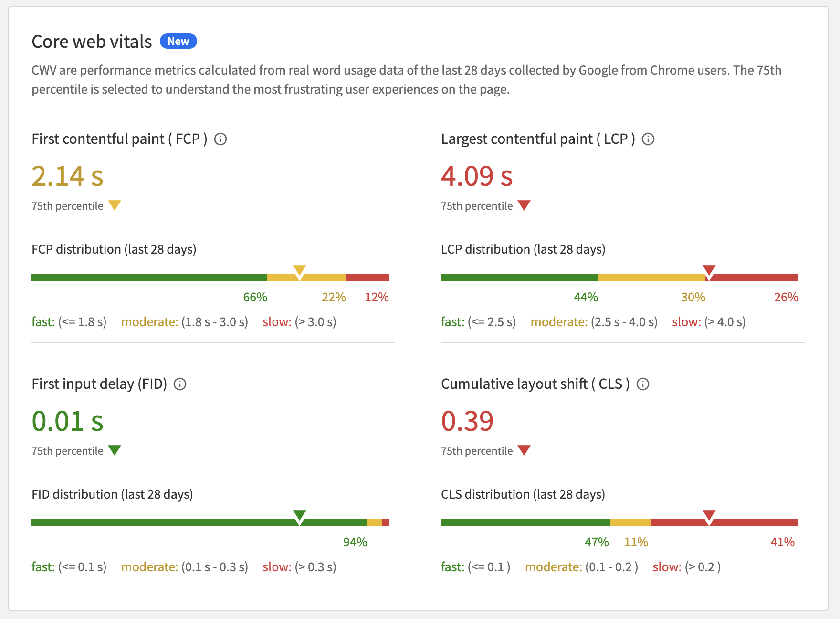Open the Largest contentful paint info tooltip
840x619 pixels.
[648, 139]
